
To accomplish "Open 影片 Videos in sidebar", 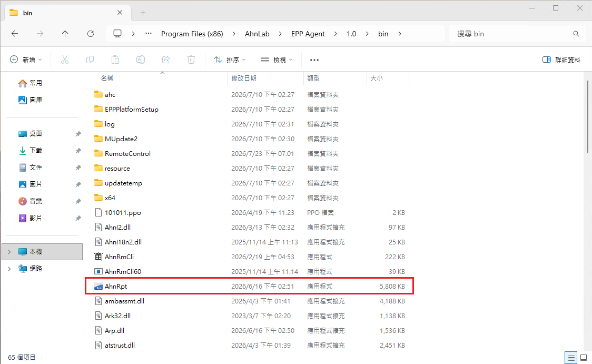I will click(30, 218).
